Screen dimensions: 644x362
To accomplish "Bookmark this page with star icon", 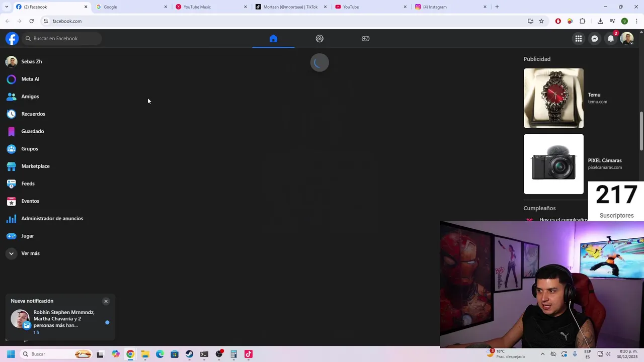I will (x=541, y=21).
